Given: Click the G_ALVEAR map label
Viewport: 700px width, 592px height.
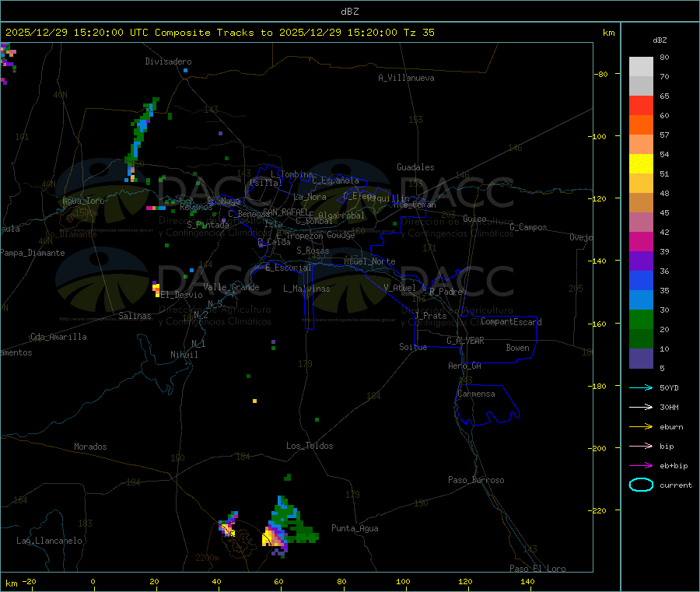Looking at the screenshot, I should (465, 341).
